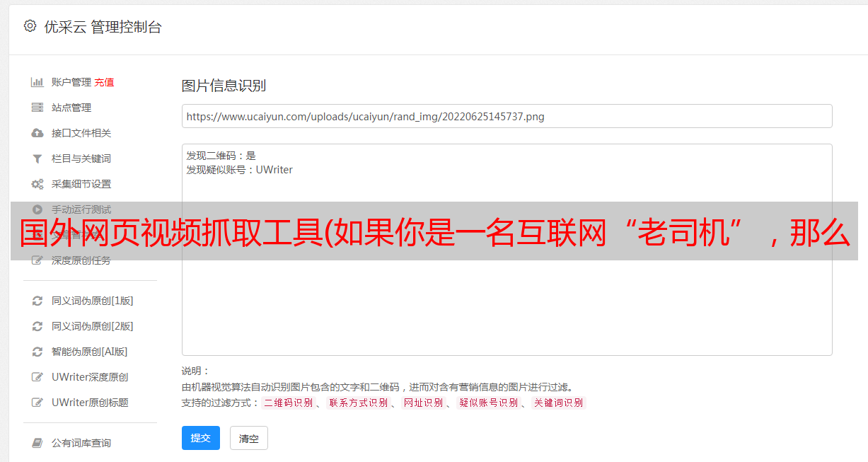Viewport: 868px width, 462px height.
Task: Click the refresh icon beside 同义词伪原创[1版]
Action: (x=37, y=301)
